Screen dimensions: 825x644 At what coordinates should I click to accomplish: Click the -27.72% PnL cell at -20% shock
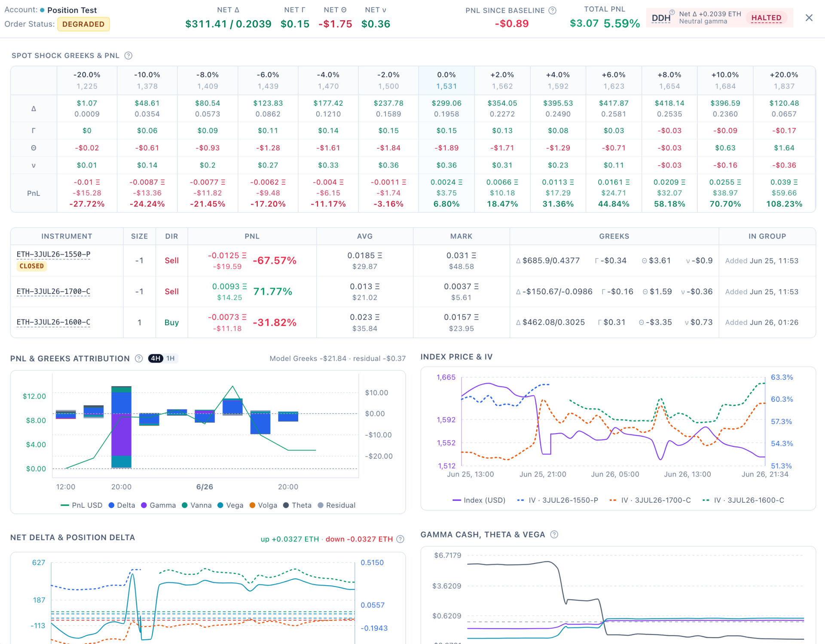coord(87,204)
